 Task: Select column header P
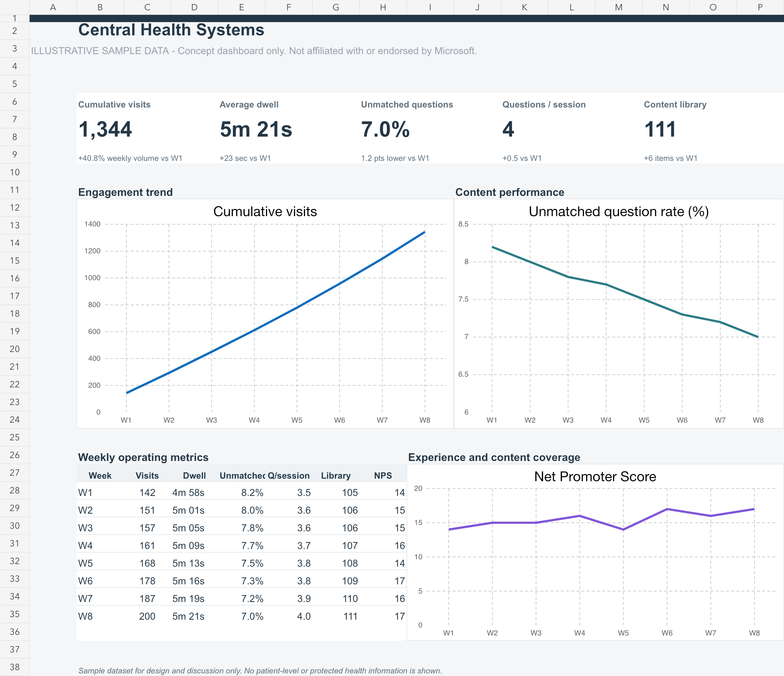760,7
